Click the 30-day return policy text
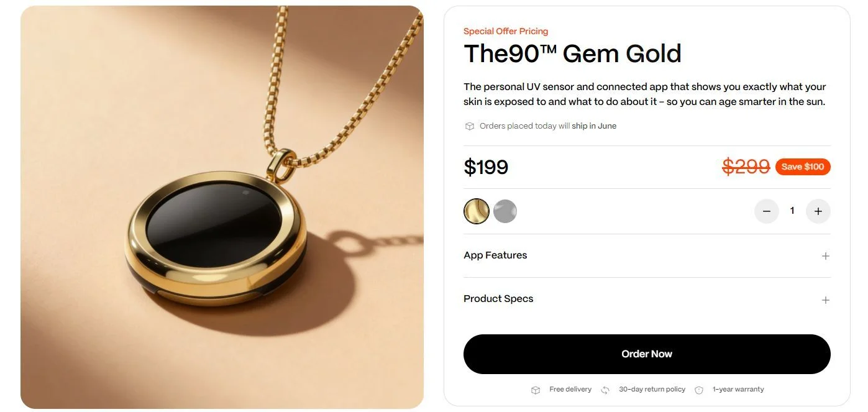Screen dimensions: 868x412 tap(652, 390)
